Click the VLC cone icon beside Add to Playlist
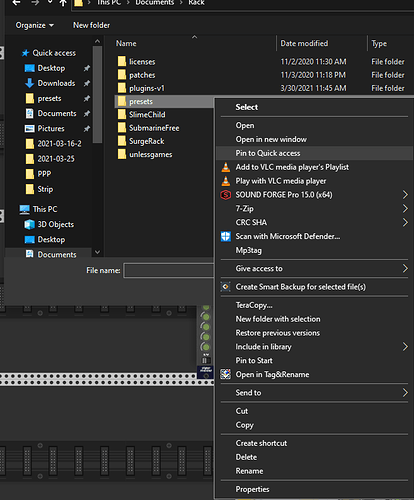 [x=226, y=167]
